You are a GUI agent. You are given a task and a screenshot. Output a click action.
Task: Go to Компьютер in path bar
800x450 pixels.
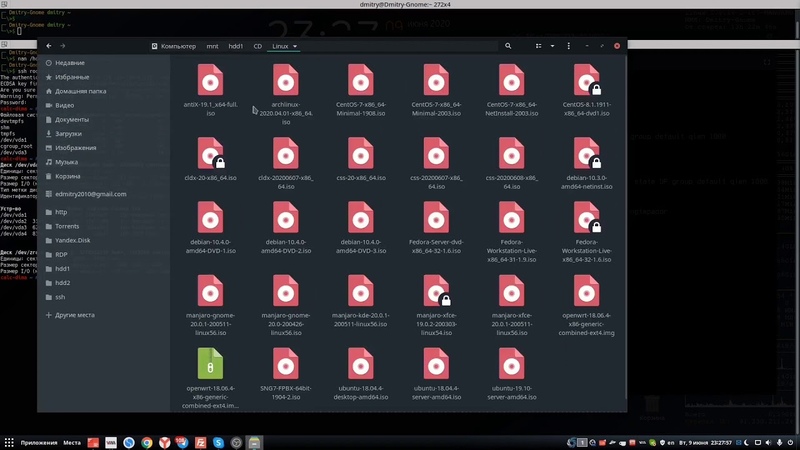pyautogui.click(x=174, y=46)
